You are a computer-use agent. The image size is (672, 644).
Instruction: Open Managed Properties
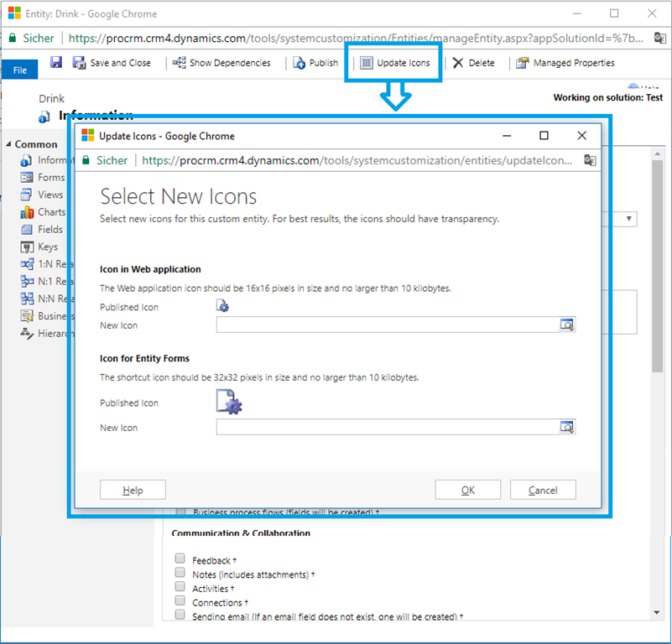[x=565, y=63]
